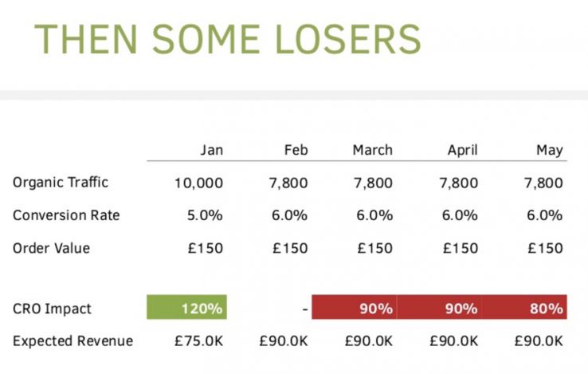Click the March column header

click(372, 150)
